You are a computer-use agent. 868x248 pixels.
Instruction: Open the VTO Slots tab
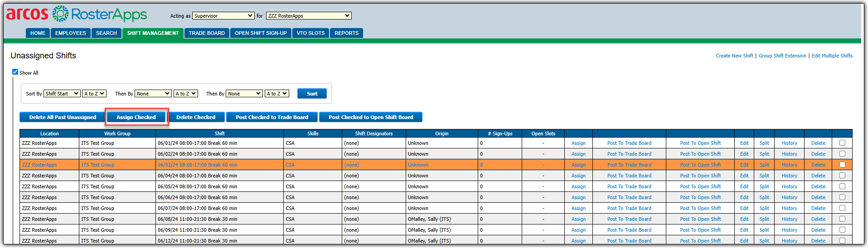click(x=310, y=33)
